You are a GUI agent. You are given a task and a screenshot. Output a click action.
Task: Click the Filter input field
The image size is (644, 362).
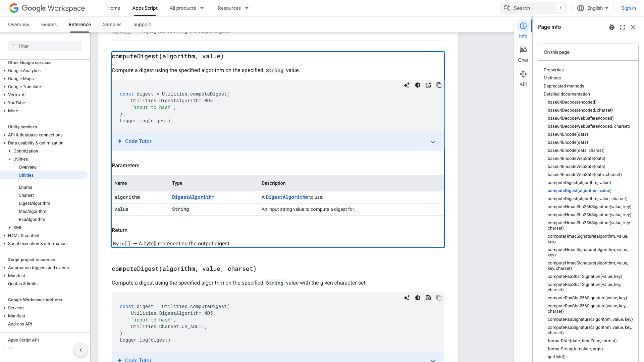(45, 46)
